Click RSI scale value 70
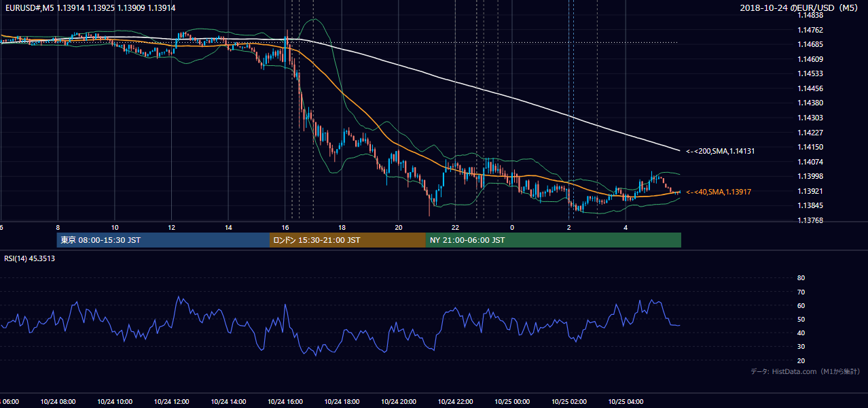The height and width of the screenshot is (408, 868). pyautogui.click(x=801, y=292)
